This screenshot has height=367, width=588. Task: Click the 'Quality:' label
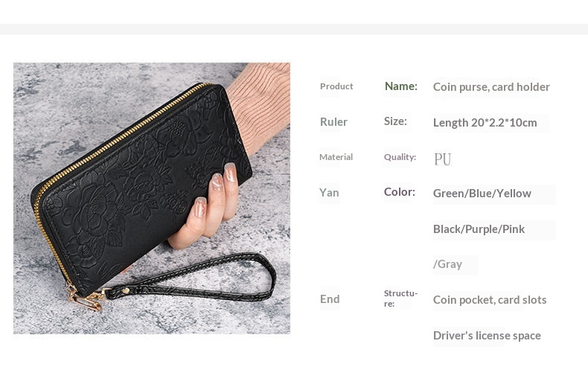coord(400,157)
